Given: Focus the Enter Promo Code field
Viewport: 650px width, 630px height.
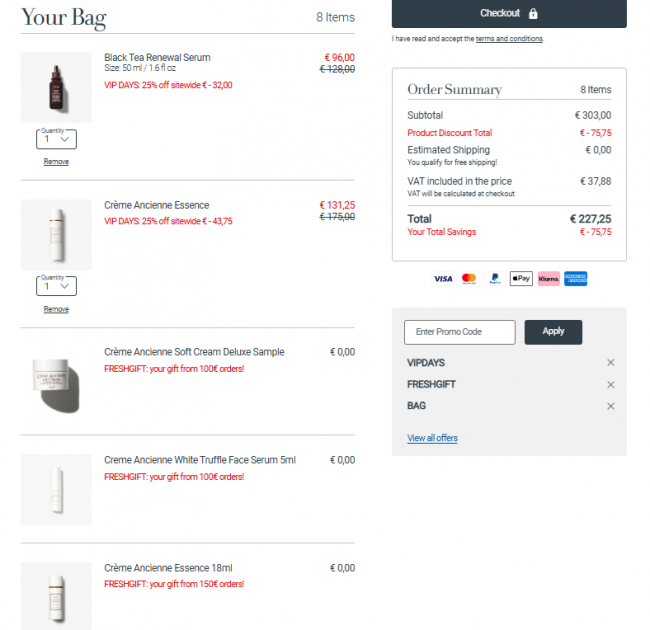Looking at the screenshot, I should point(459,332).
